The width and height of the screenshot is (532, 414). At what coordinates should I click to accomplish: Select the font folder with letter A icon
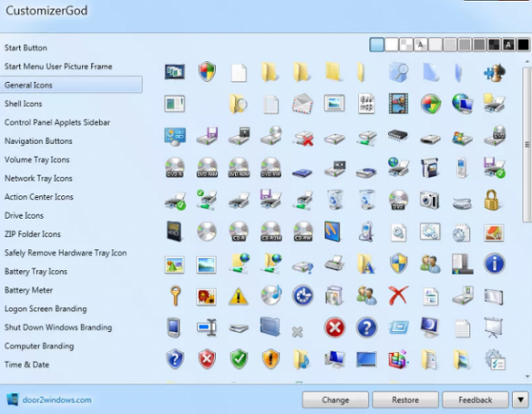365,264
